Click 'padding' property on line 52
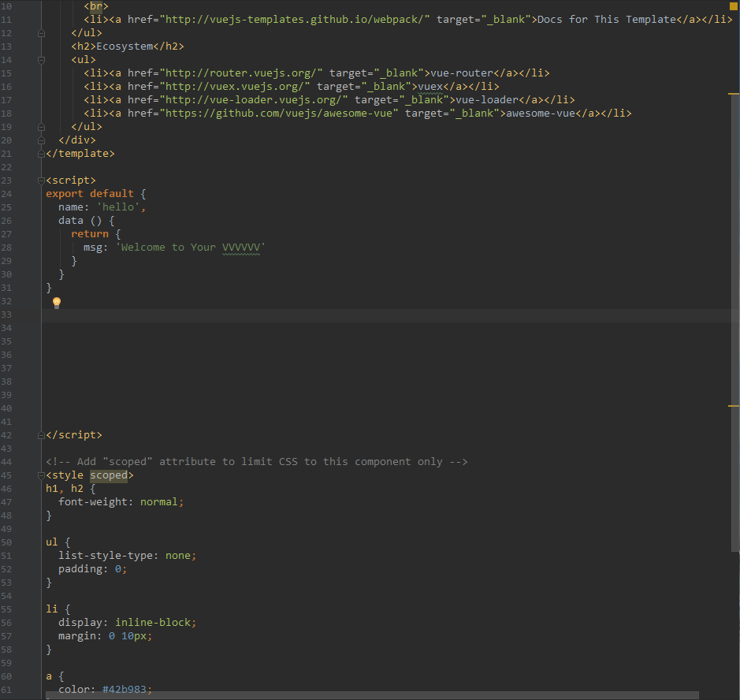740x700 pixels. (84, 569)
